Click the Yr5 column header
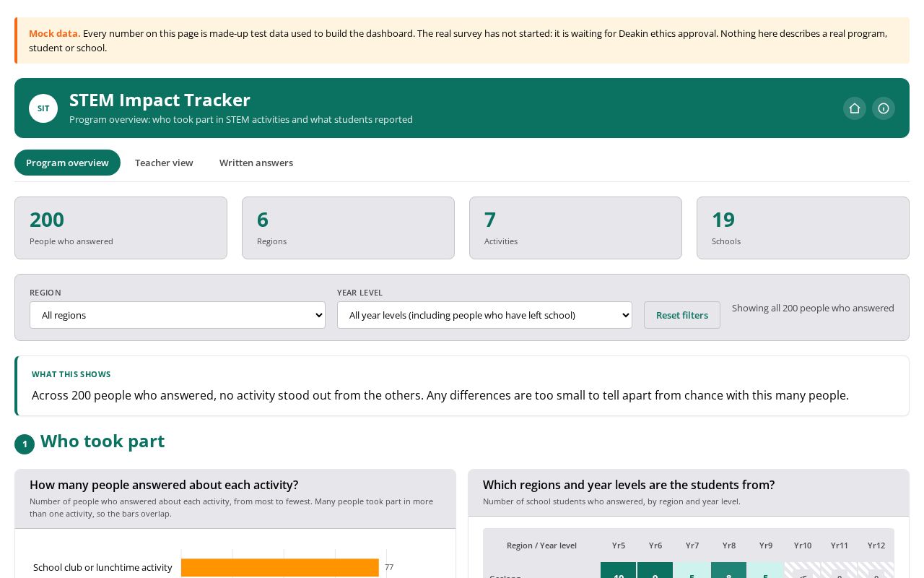 tap(619, 545)
